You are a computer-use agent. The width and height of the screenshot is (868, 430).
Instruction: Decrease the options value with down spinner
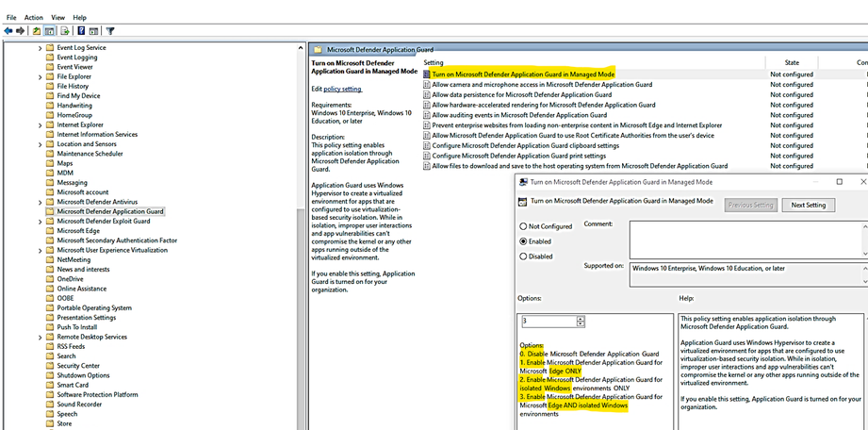click(x=581, y=323)
